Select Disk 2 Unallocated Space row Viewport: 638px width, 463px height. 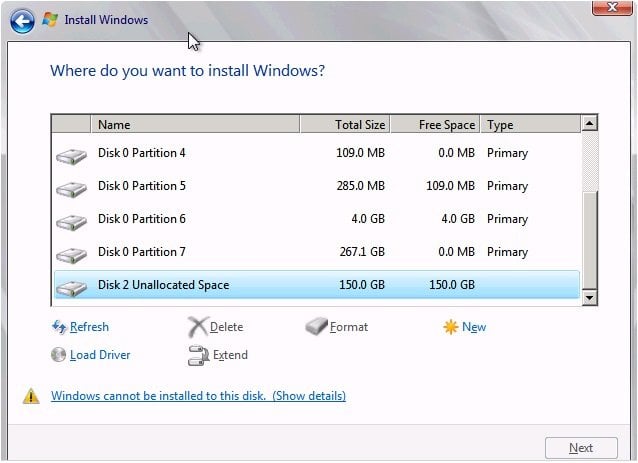[x=317, y=285]
